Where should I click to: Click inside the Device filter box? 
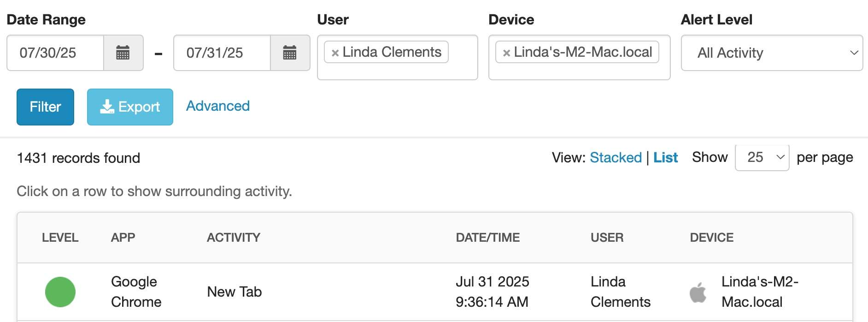point(579,69)
